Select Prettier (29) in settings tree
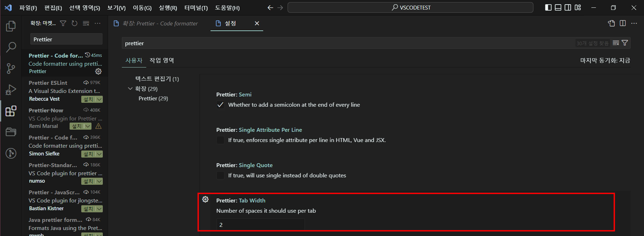This screenshot has width=644, height=236. [x=153, y=98]
